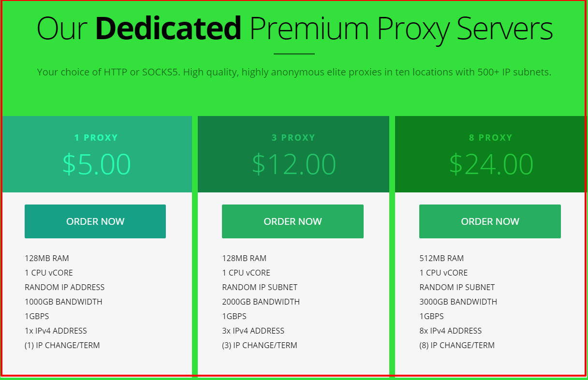This screenshot has height=380, width=588.
Task: Click the 1 PROXY plan header
Action: [x=96, y=137]
